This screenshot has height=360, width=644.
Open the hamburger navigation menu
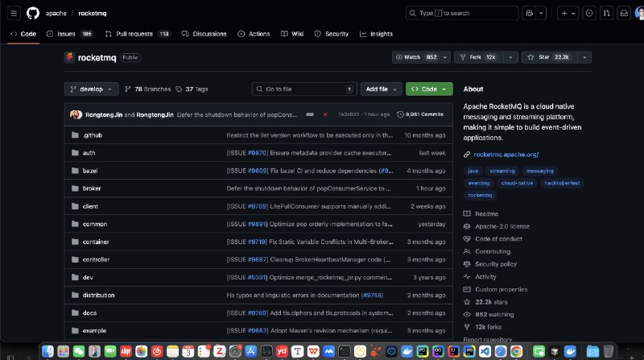(x=14, y=13)
